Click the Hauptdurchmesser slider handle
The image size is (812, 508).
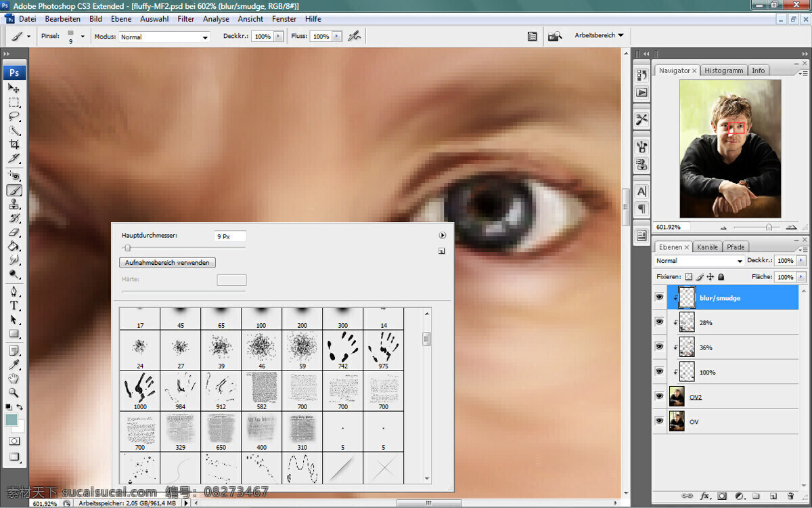(127, 248)
